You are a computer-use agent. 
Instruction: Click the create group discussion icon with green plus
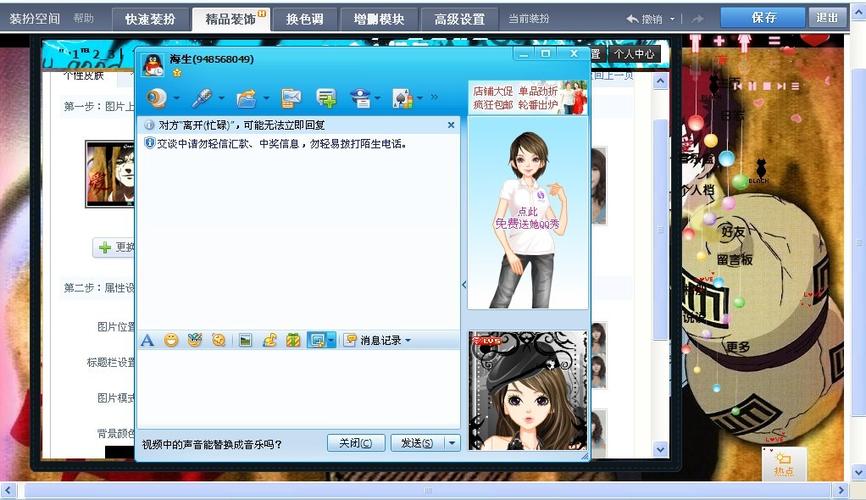[326, 98]
